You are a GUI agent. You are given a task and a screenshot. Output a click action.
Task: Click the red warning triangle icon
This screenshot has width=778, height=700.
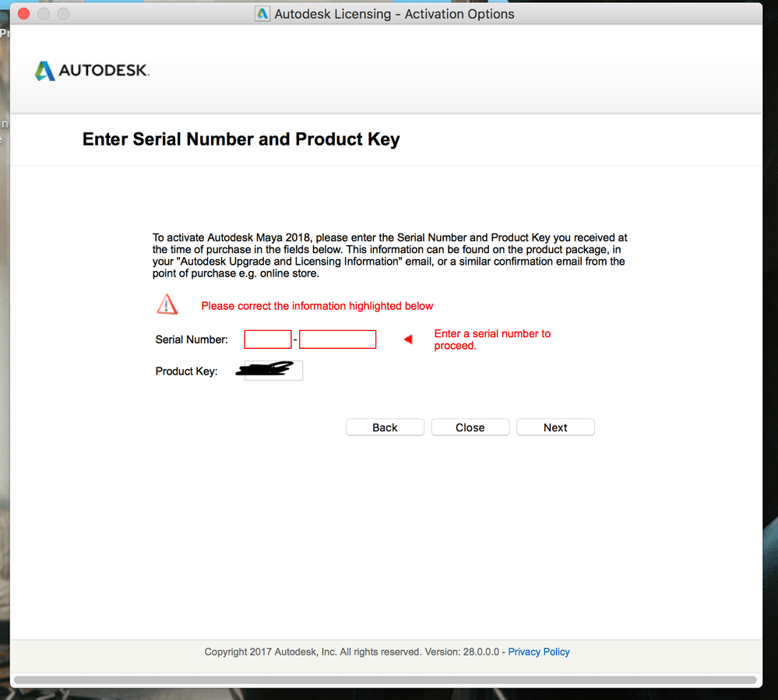point(167,304)
